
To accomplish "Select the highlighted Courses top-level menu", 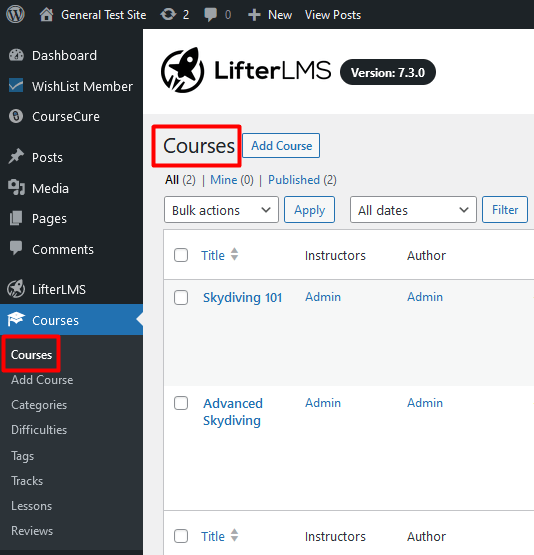I will point(71,320).
